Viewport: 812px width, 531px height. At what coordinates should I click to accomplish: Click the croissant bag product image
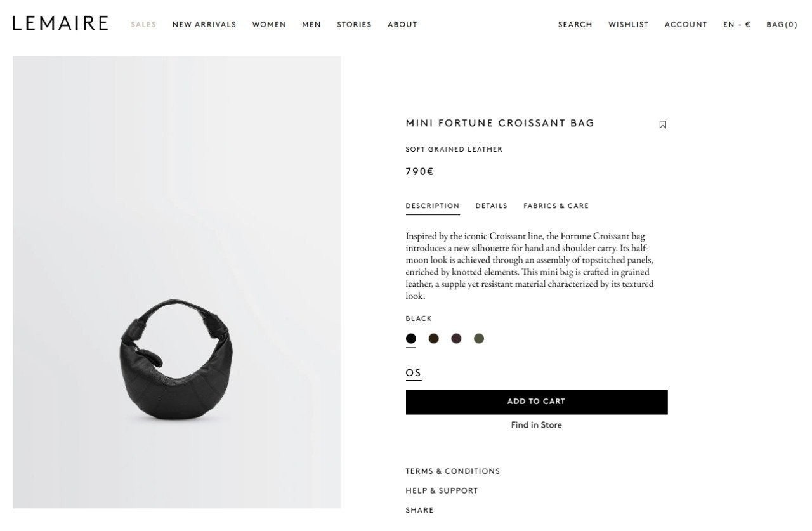pos(177,282)
